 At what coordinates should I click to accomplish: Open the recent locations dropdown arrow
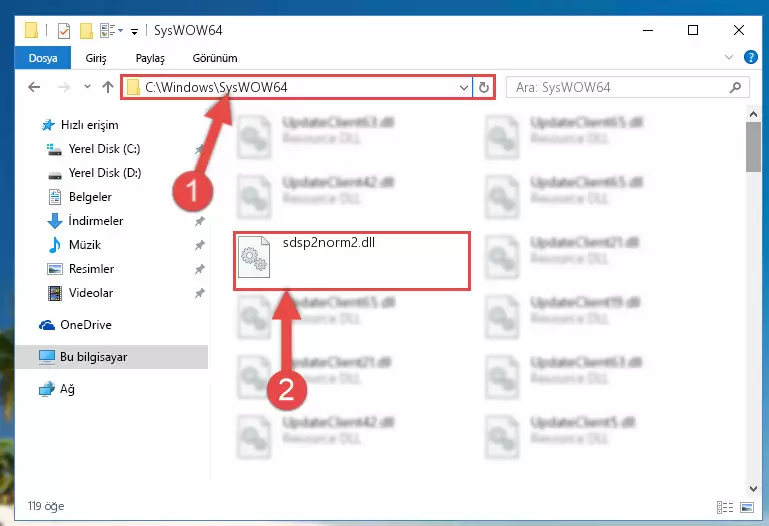(87, 87)
